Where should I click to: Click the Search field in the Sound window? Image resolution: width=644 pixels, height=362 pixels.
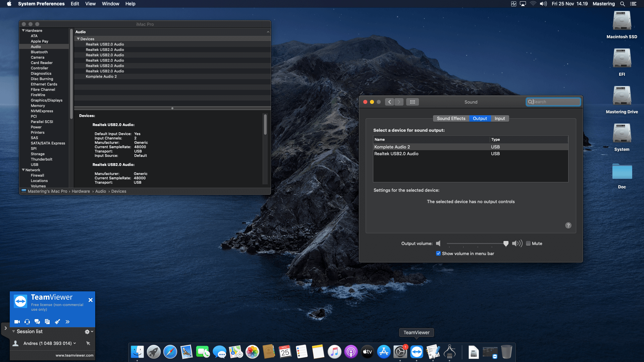point(553,102)
